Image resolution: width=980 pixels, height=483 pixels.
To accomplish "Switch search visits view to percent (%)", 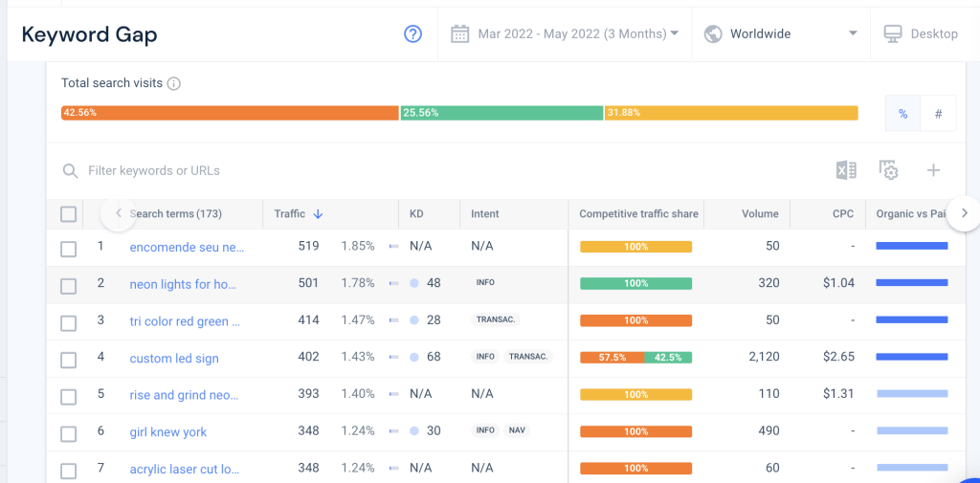I will (x=902, y=114).
